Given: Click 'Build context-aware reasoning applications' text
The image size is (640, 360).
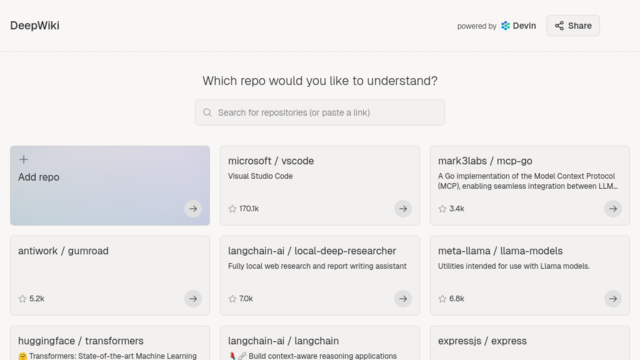Looking at the screenshot, I should [322, 356].
